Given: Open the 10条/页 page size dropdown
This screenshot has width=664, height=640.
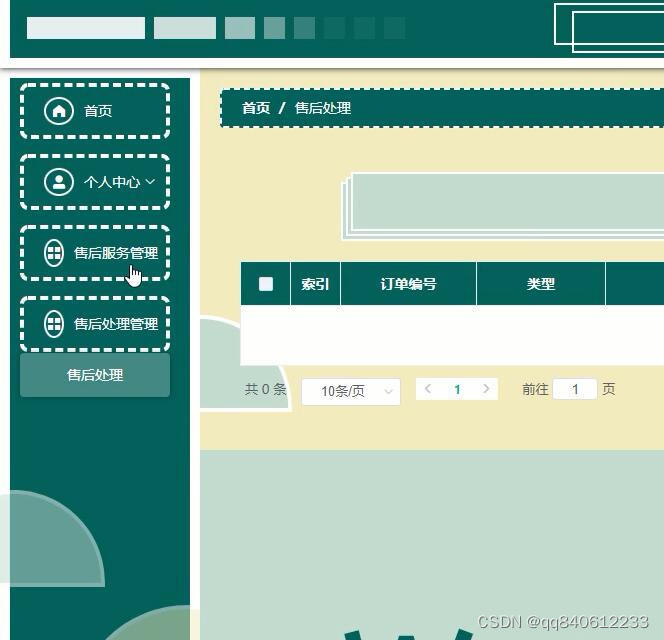Looking at the screenshot, I should click(351, 391).
